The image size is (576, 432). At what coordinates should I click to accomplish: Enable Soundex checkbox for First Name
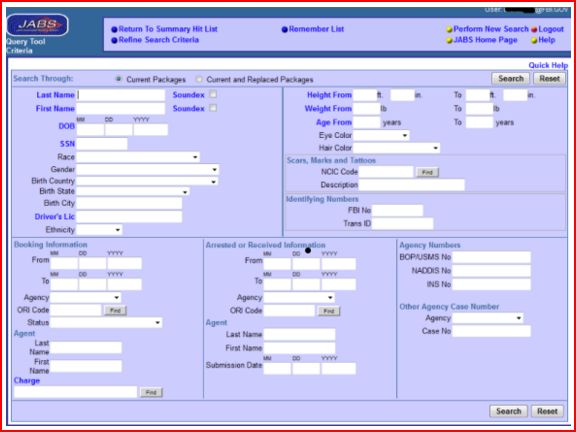click(213, 108)
